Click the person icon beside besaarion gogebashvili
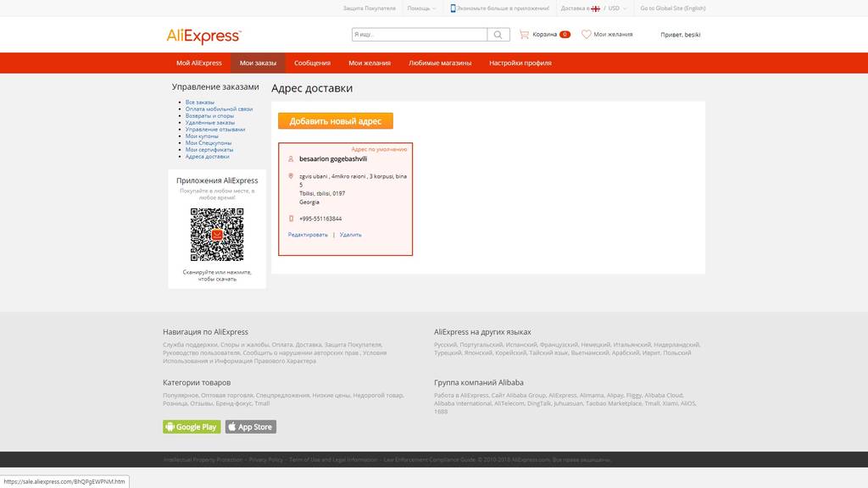Image resolution: width=868 pixels, height=488 pixels. [291, 158]
